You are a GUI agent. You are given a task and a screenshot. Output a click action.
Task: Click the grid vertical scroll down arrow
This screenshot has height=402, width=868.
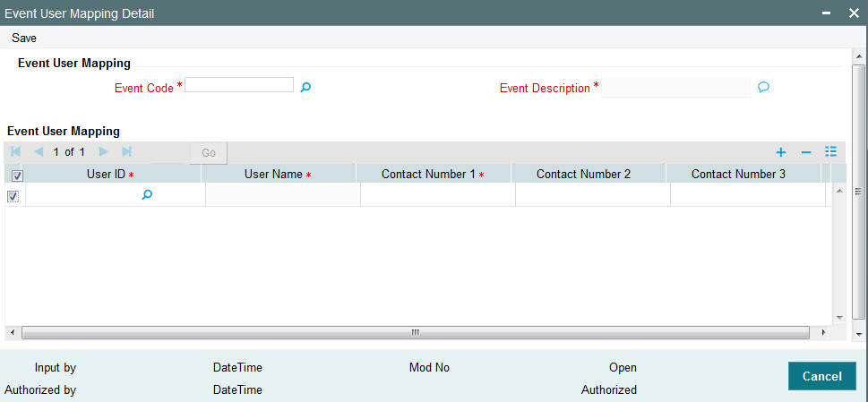pyautogui.click(x=839, y=318)
